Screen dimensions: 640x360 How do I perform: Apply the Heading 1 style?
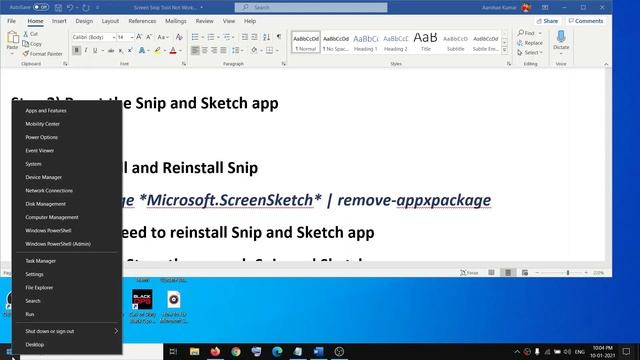366,42
